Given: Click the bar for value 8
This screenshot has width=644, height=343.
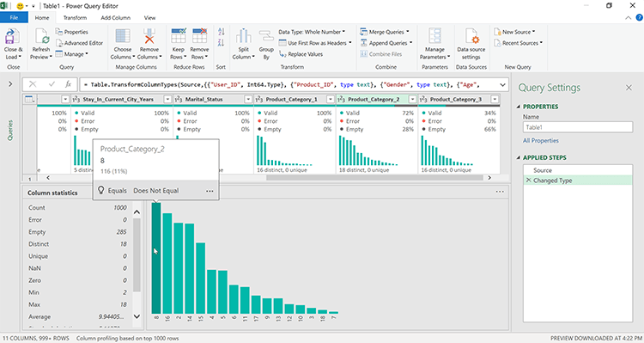Looking at the screenshot, I should pos(156,258).
